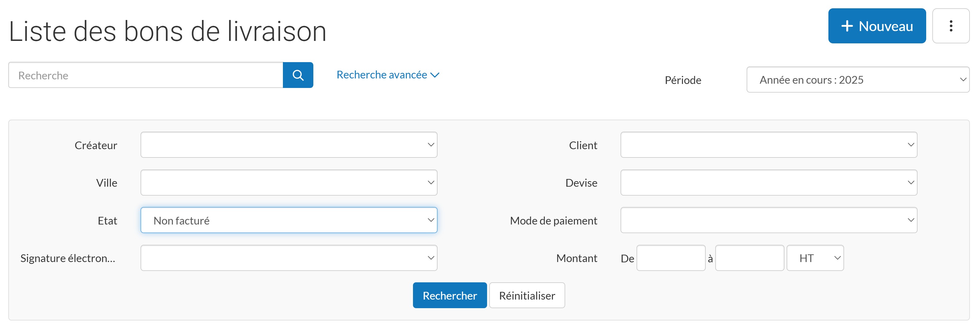Viewport: 980px width, 330px height.
Task: Create a new delivery note with Nouveau
Action: (877, 26)
